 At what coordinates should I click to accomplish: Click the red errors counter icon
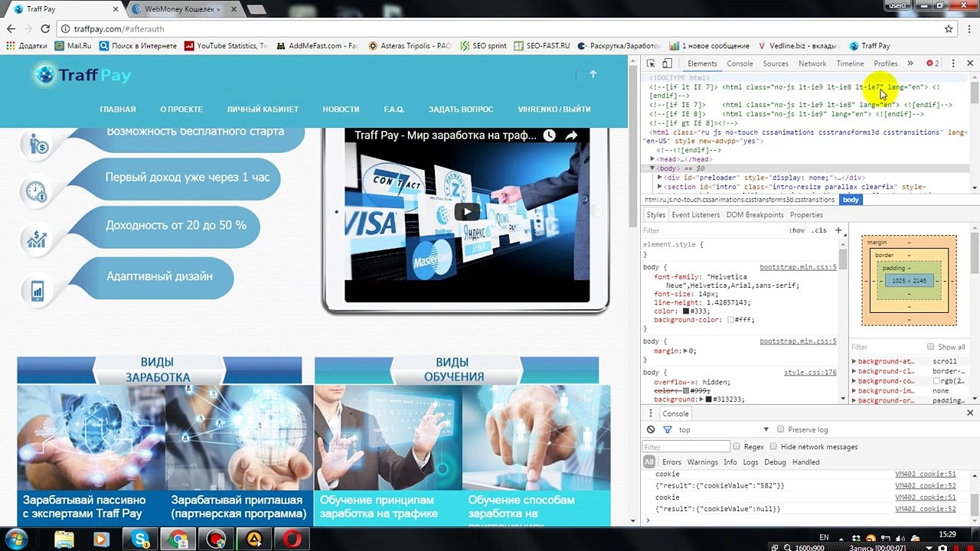click(933, 64)
